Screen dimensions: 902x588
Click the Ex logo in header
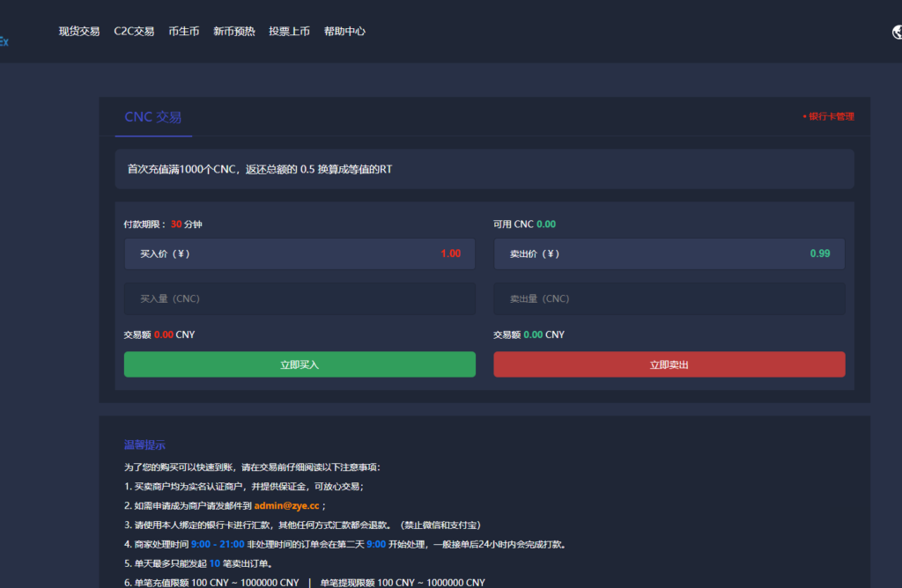point(4,41)
